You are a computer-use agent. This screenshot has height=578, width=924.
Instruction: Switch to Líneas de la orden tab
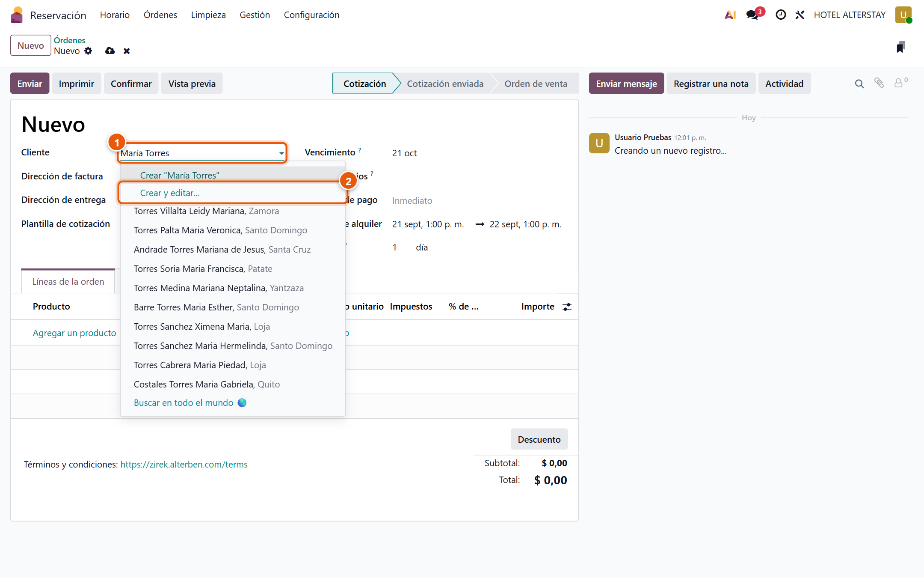point(68,281)
